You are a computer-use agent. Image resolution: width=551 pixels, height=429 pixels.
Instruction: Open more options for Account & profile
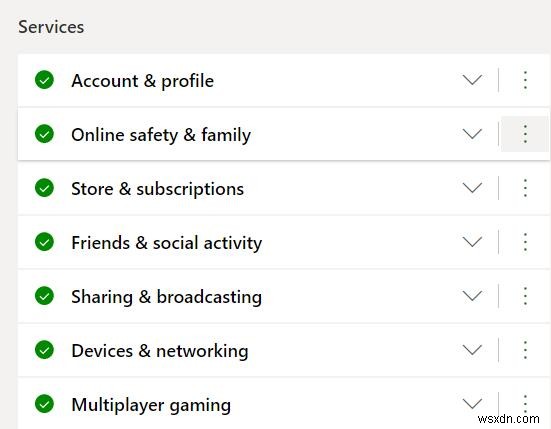click(525, 80)
